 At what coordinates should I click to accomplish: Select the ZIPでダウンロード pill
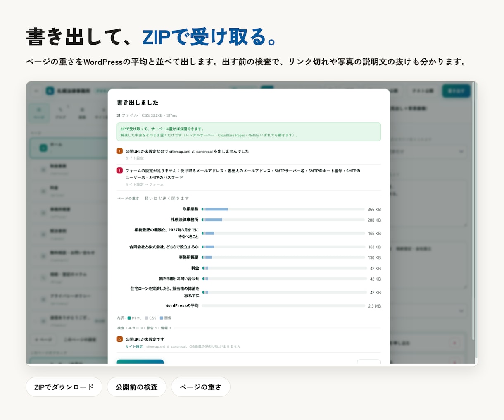pyautogui.click(x=64, y=387)
